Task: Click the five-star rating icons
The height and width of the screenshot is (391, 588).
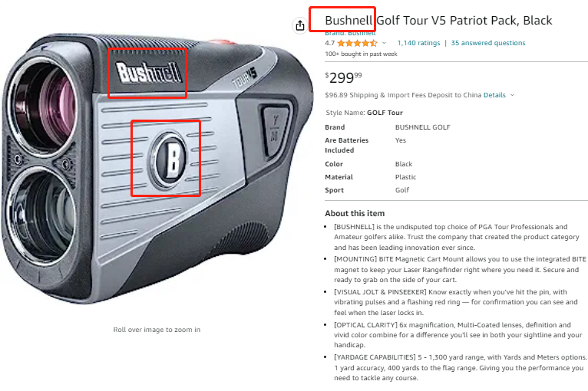Action: [357, 43]
